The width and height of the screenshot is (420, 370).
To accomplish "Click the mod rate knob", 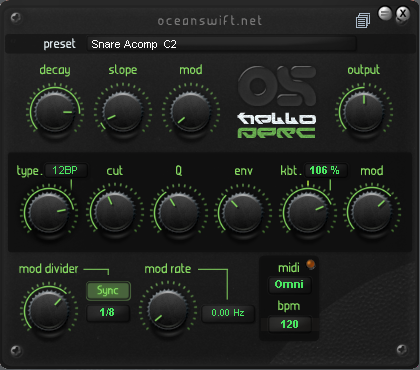I will (168, 310).
